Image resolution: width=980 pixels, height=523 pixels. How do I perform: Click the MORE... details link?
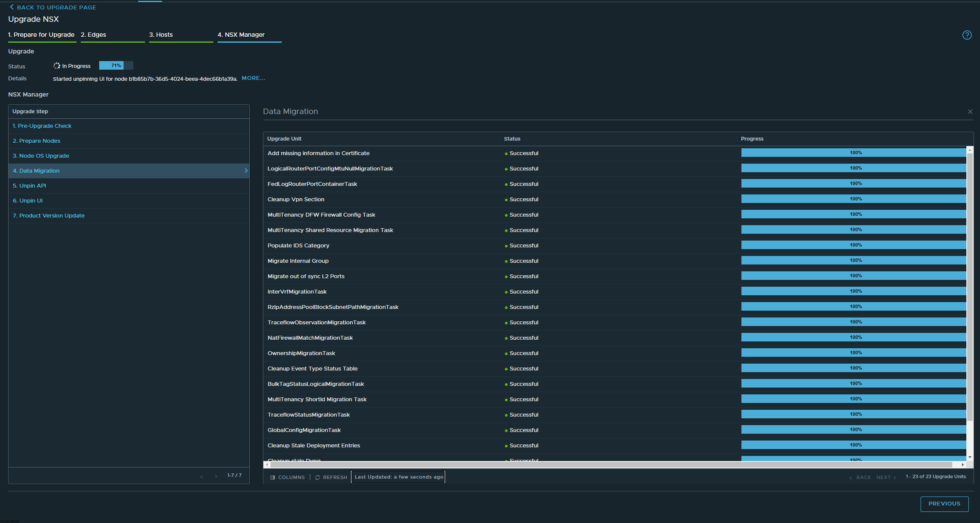click(x=254, y=78)
